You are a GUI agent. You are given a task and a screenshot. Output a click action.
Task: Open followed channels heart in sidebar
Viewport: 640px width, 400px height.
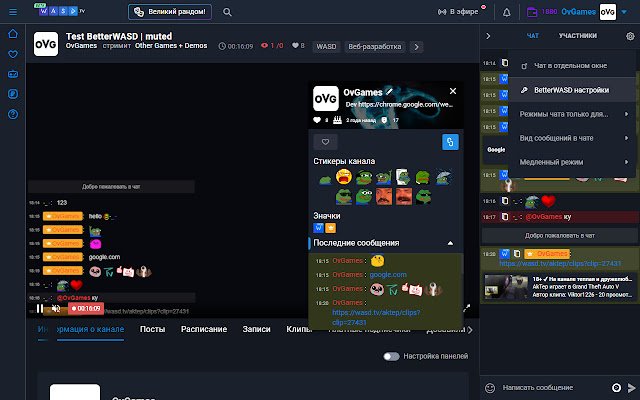13,54
